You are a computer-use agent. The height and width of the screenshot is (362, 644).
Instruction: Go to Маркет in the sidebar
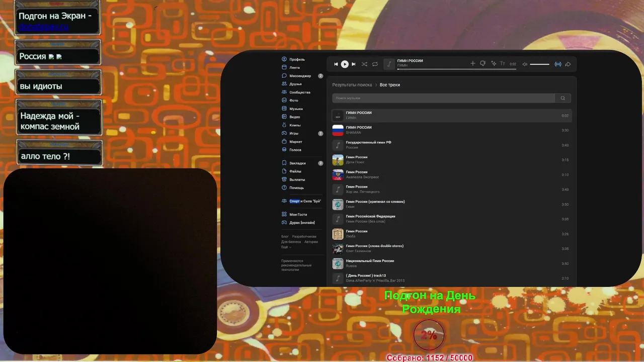(x=296, y=142)
